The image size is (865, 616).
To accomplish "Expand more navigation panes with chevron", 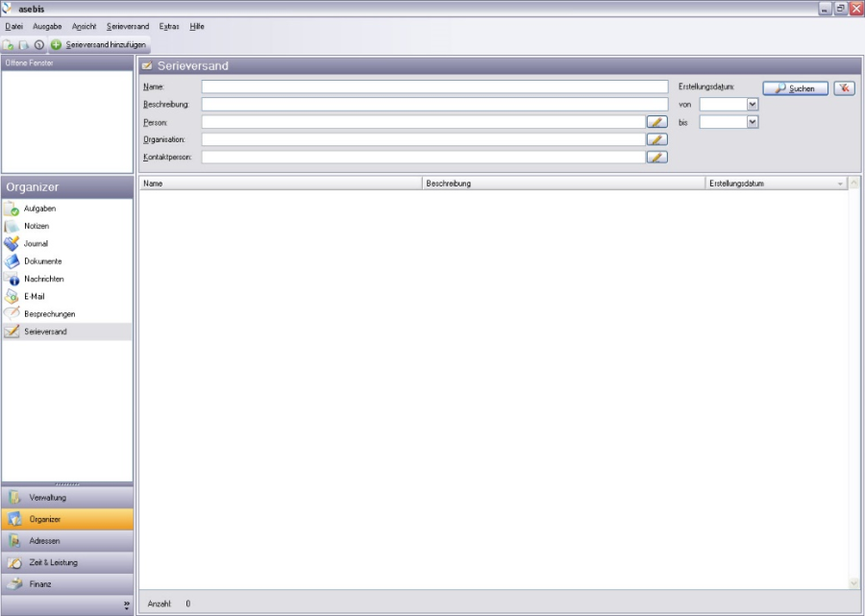I will coord(126,604).
